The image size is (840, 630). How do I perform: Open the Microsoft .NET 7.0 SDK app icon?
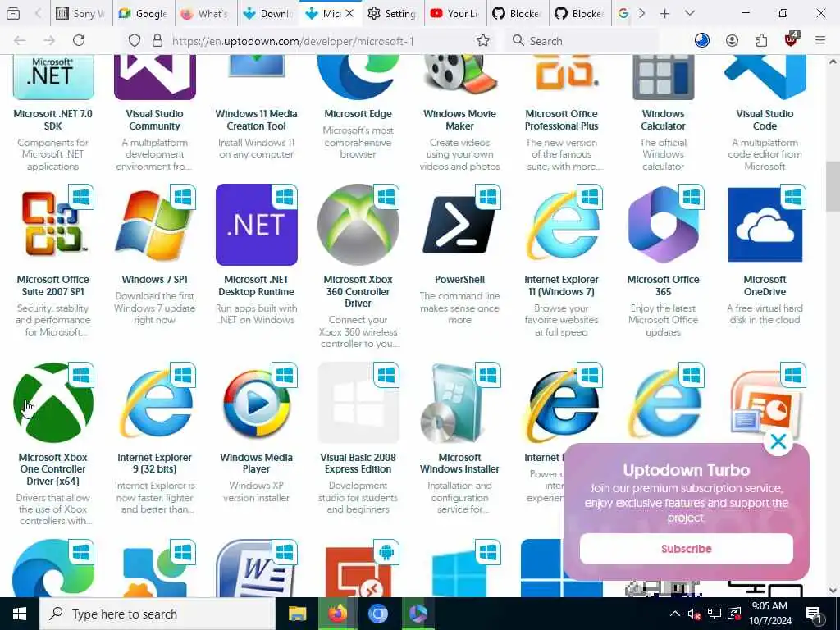click(x=53, y=77)
